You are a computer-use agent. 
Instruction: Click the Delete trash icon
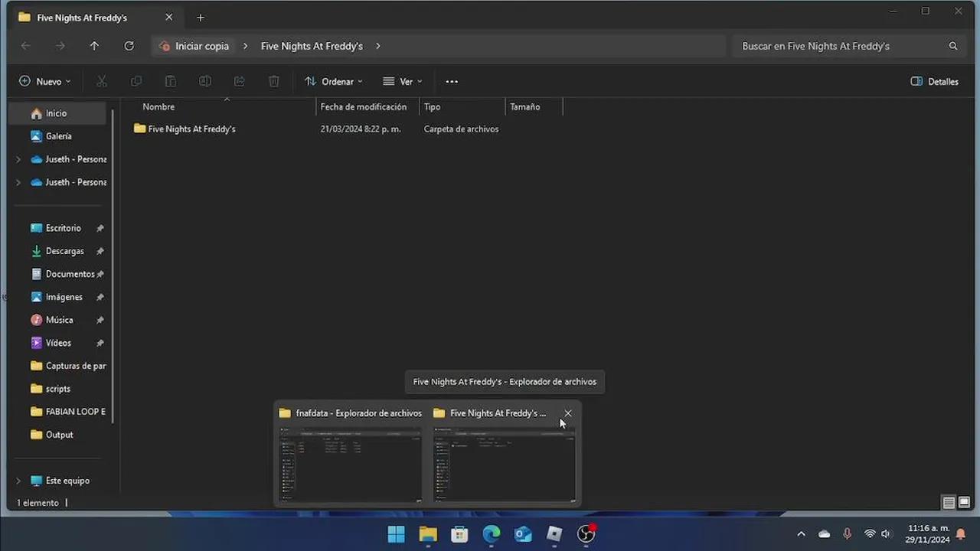[274, 81]
